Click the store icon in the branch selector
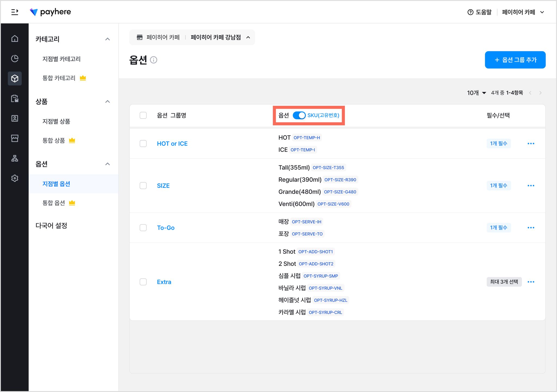Image resolution: width=557 pixels, height=392 pixels. click(x=140, y=37)
